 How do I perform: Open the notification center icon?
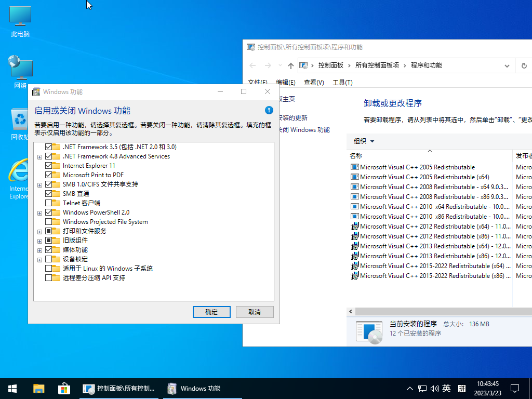coord(514,388)
